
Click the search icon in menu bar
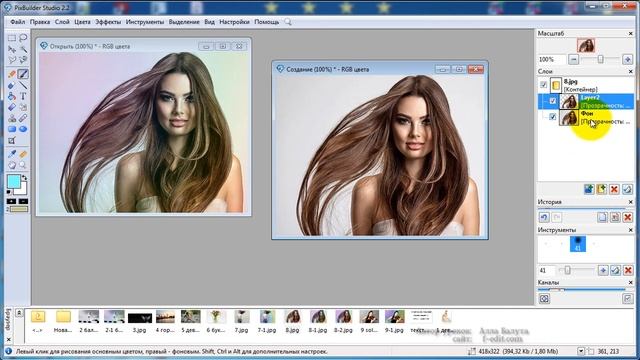coord(288,22)
